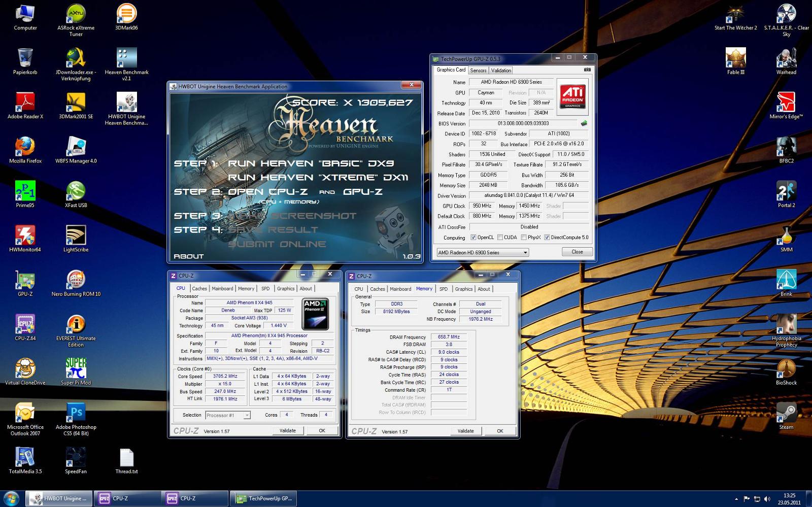Click Validate in left CPU-Z window
Image resolution: width=812 pixels, height=507 pixels.
(x=287, y=430)
